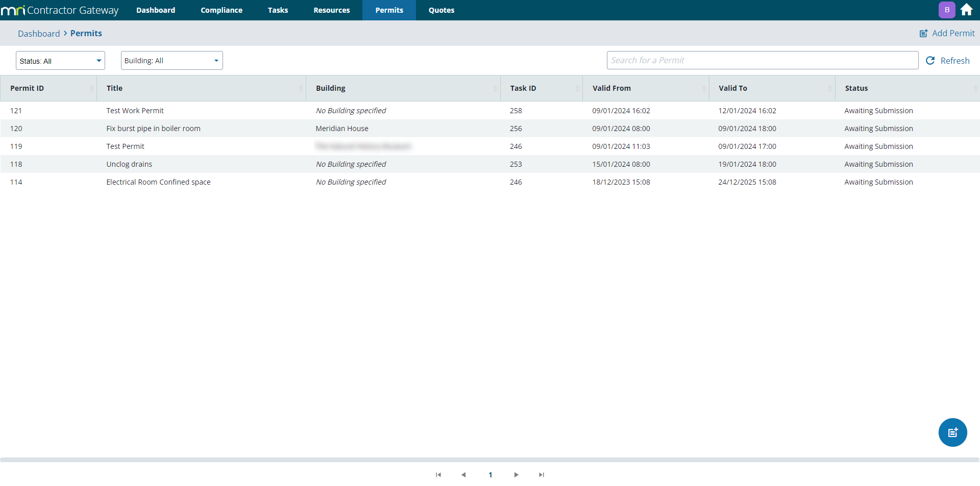This screenshot has height=486, width=980.
Task: Click the floating add permit button
Action: pos(952,432)
